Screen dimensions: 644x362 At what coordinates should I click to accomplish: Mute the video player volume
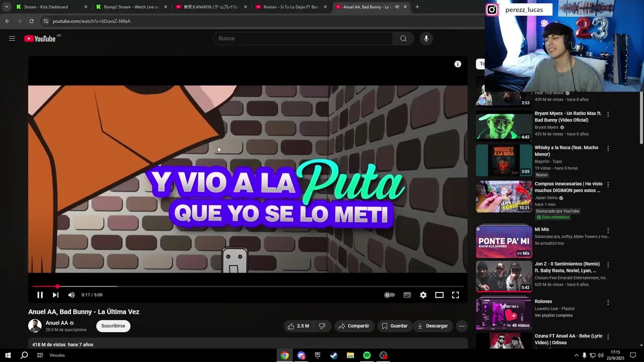pyautogui.click(x=71, y=295)
